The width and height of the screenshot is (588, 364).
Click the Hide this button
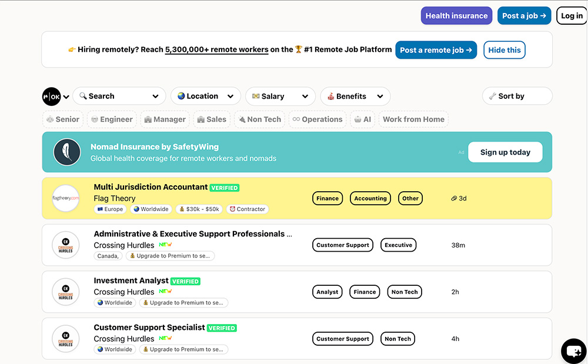coord(505,50)
